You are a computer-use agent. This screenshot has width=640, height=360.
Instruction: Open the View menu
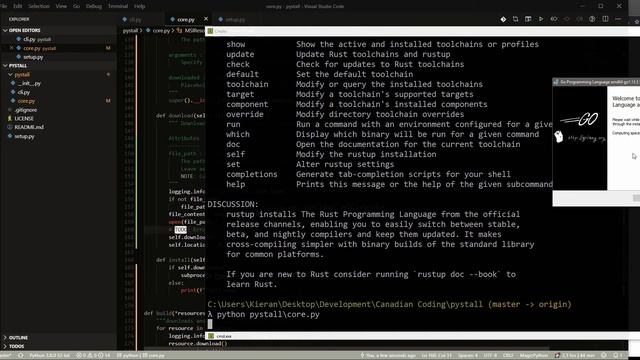pos(61,6)
